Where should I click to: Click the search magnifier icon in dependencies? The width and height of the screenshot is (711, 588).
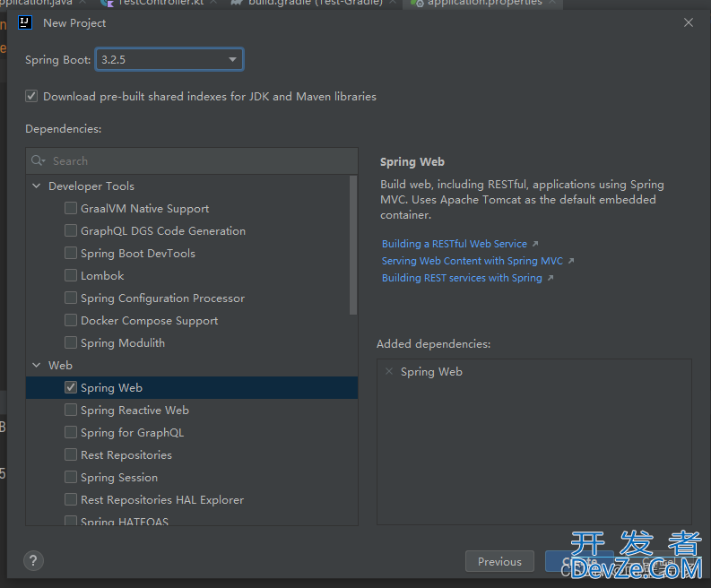[x=38, y=160]
